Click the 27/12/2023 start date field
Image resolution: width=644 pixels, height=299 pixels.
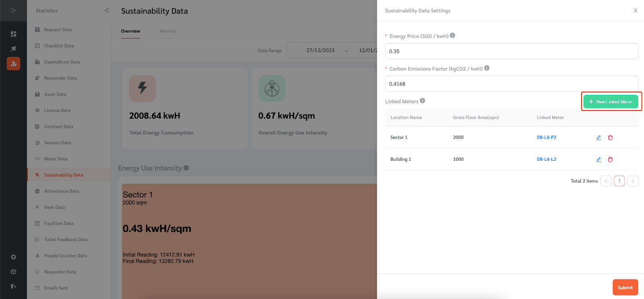[x=320, y=50]
